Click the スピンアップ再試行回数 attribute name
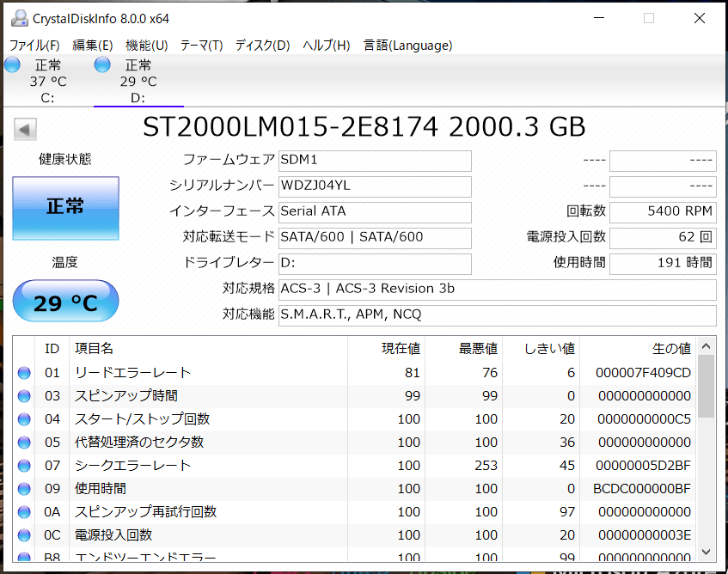This screenshot has height=574, width=728. (146, 512)
